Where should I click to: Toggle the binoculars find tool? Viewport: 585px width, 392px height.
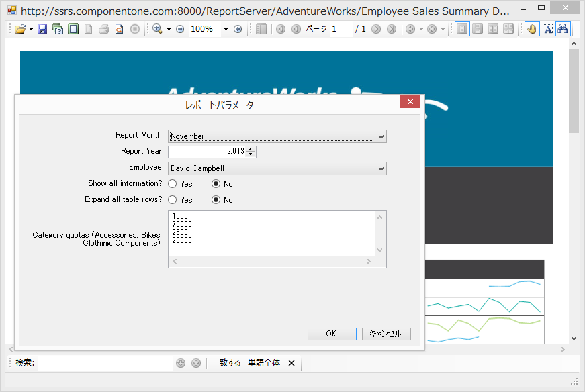[563, 29]
